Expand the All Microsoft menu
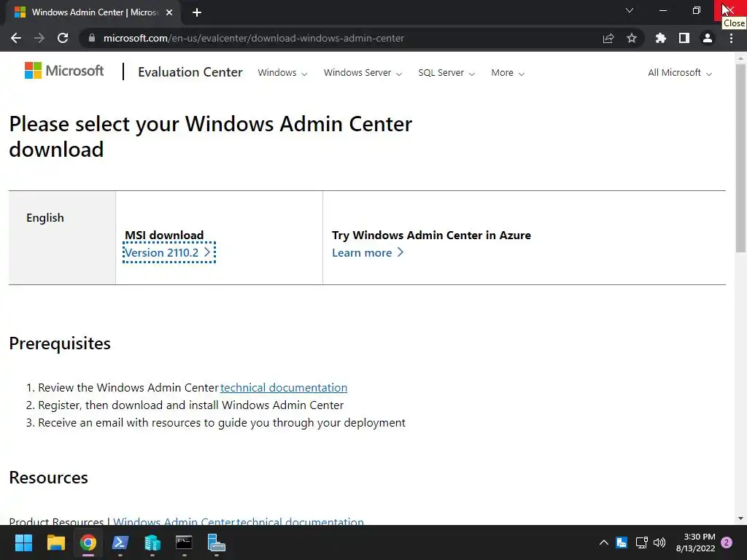The height and width of the screenshot is (560, 747). point(680,73)
